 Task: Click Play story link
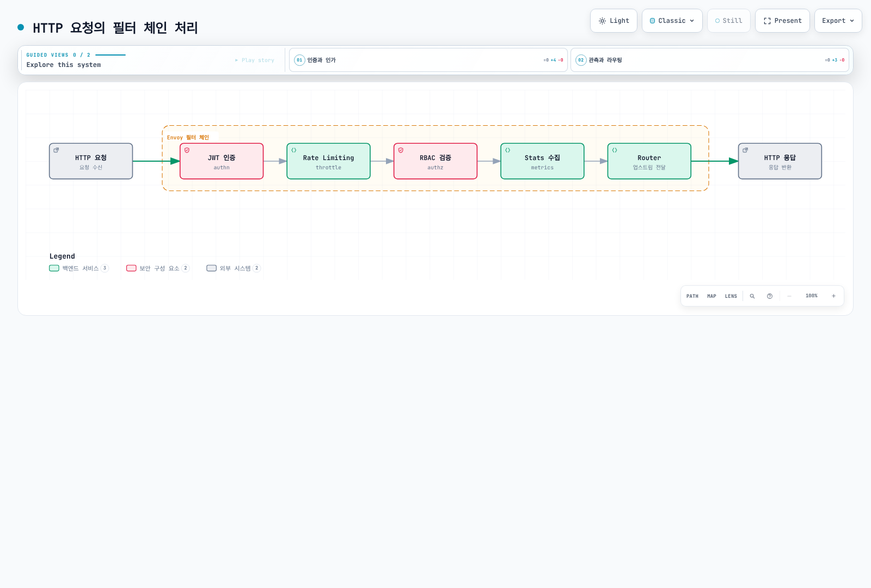coord(255,60)
